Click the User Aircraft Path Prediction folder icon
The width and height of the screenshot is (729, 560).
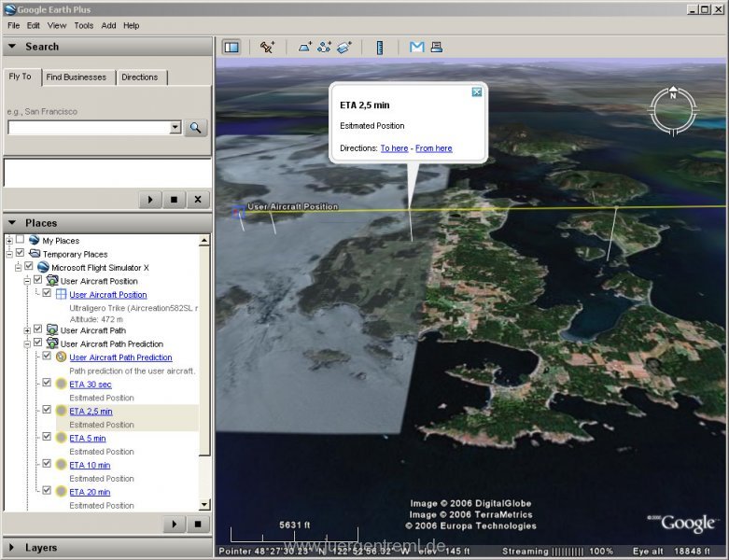52,343
